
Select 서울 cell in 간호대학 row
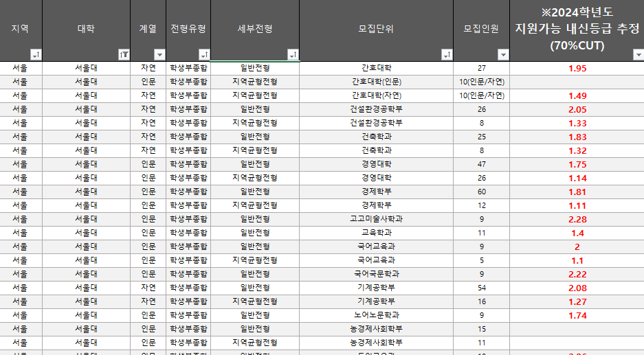click(x=21, y=68)
